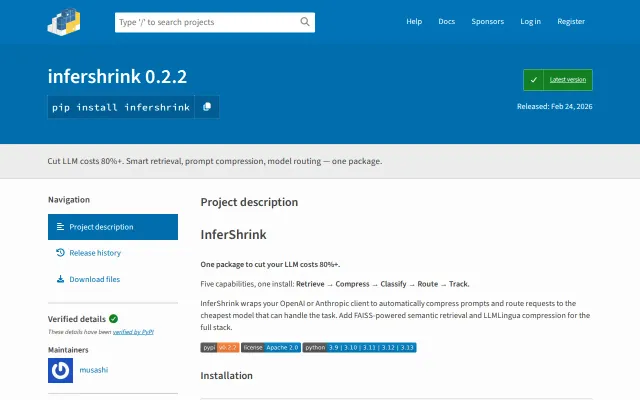
Task: Click the 'pip install infershrink' command text
Action: tap(121, 107)
